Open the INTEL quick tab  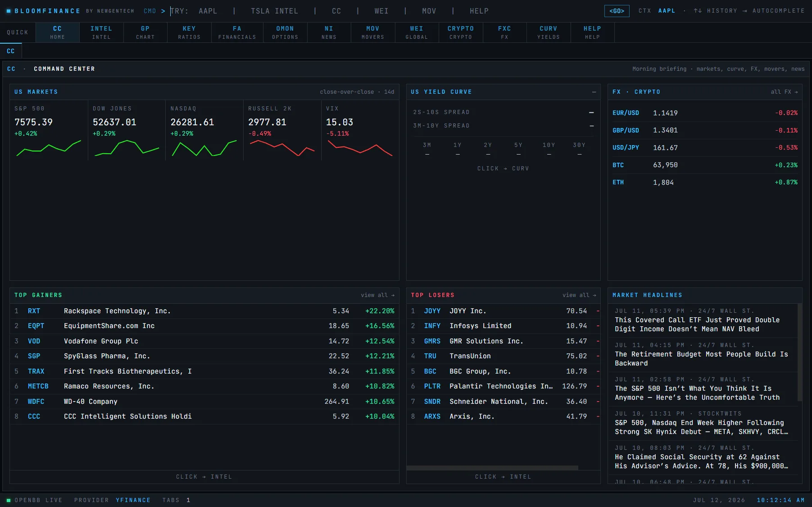point(101,32)
